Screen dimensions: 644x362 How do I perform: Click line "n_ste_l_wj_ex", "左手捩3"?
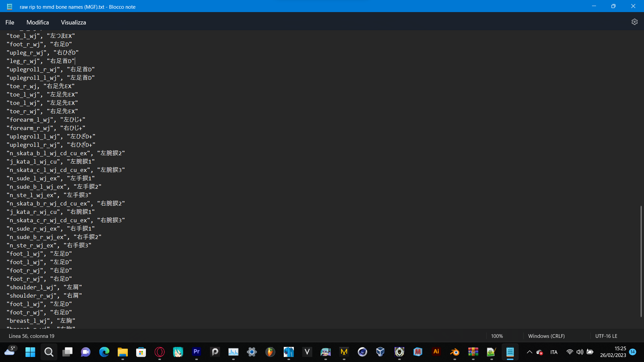(x=49, y=195)
